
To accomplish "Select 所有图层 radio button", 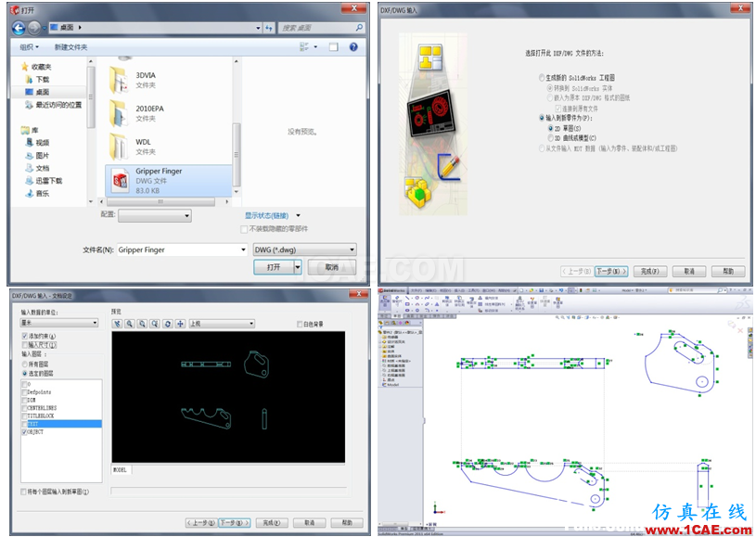I will [x=25, y=364].
